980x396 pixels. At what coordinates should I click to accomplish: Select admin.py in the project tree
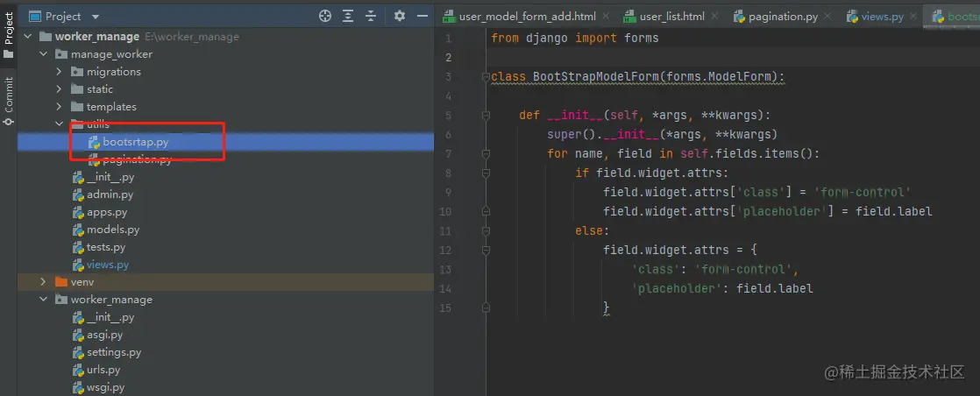(x=225, y=194)
